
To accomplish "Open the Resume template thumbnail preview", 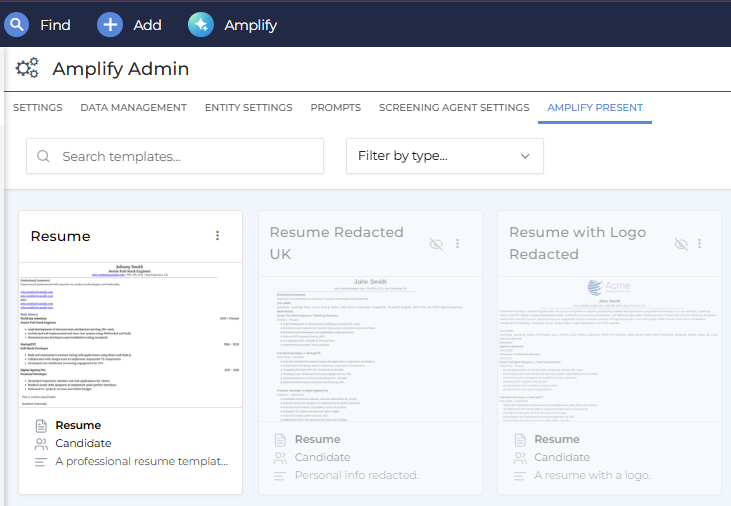I will click(x=131, y=335).
